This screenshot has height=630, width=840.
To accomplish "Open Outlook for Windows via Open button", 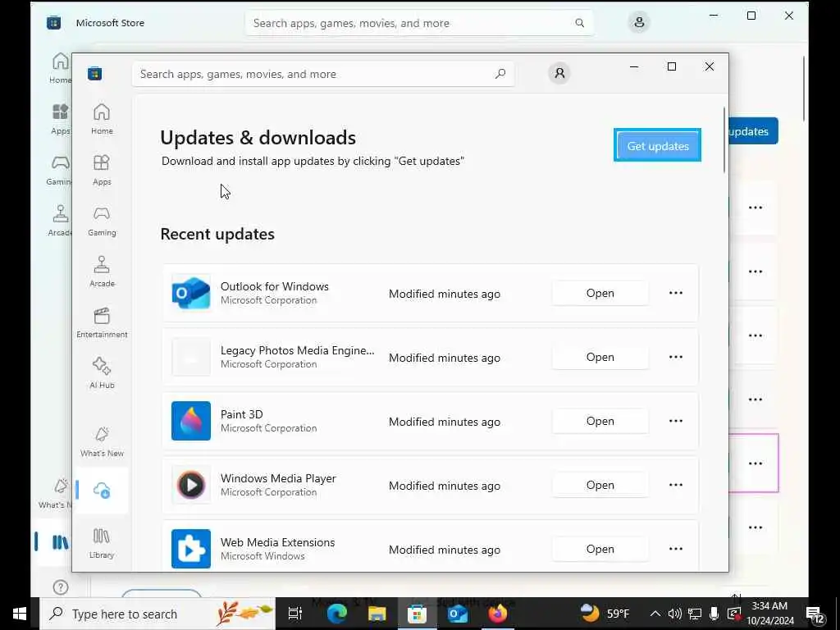I will pos(600,293).
